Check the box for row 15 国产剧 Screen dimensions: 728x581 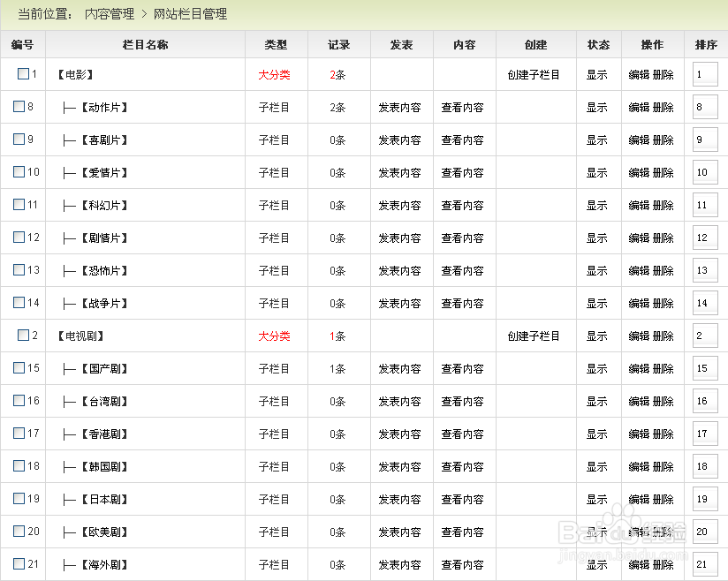click(x=19, y=368)
